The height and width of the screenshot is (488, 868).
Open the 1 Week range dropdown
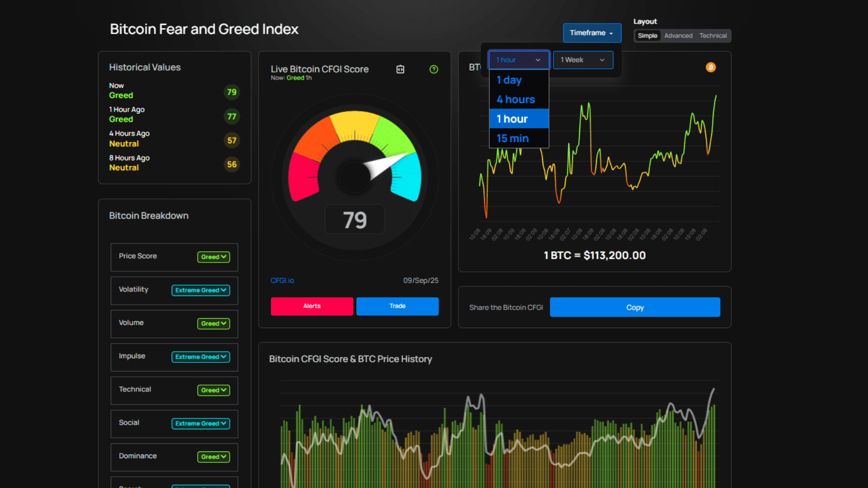583,60
